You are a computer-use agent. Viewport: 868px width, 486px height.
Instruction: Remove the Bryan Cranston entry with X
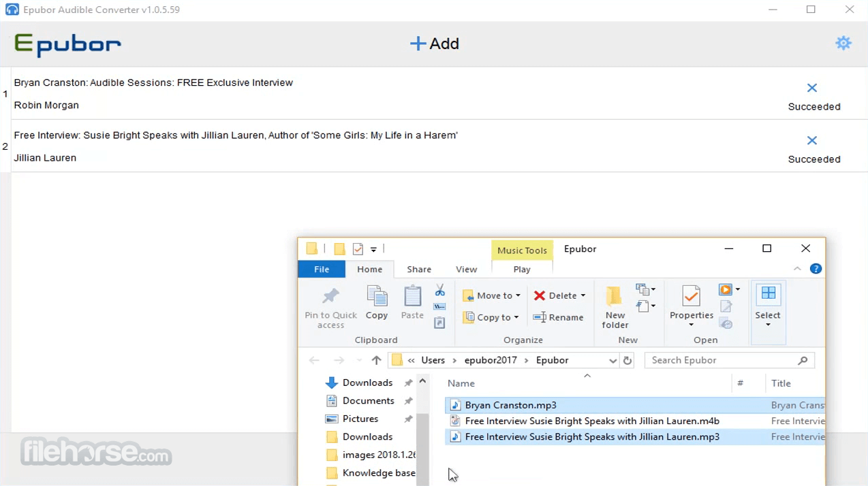coord(812,88)
